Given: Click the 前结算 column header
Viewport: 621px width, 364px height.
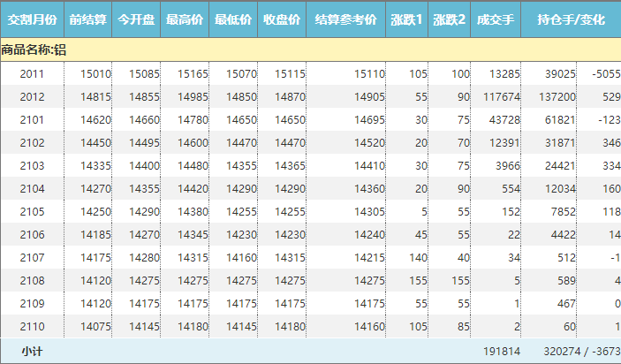Looking at the screenshot, I should (x=88, y=19).
